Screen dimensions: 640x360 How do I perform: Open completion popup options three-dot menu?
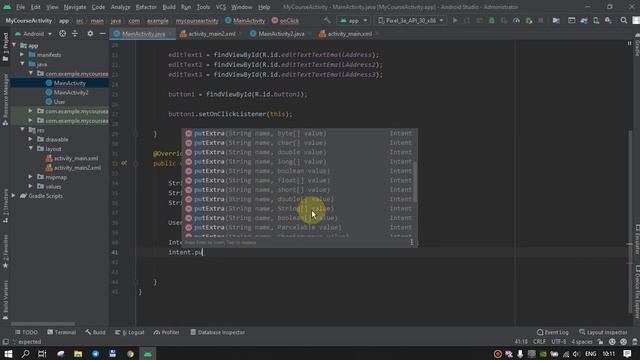click(411, 242)
